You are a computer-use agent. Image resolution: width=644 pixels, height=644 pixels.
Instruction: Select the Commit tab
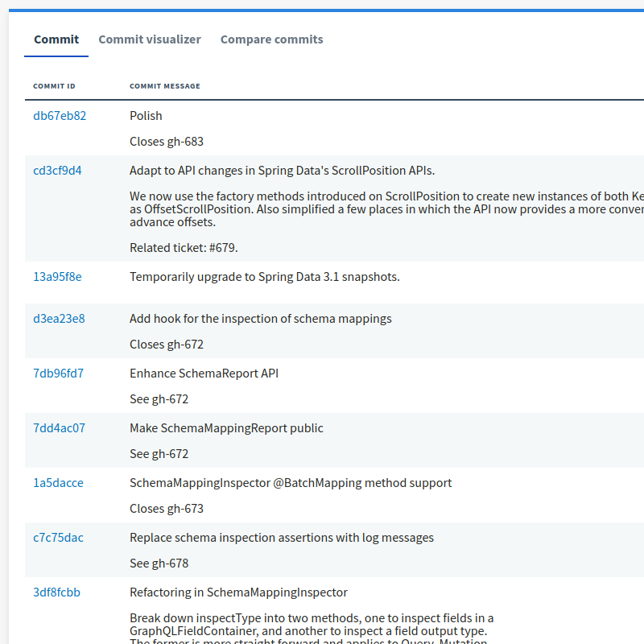[56, 39]
